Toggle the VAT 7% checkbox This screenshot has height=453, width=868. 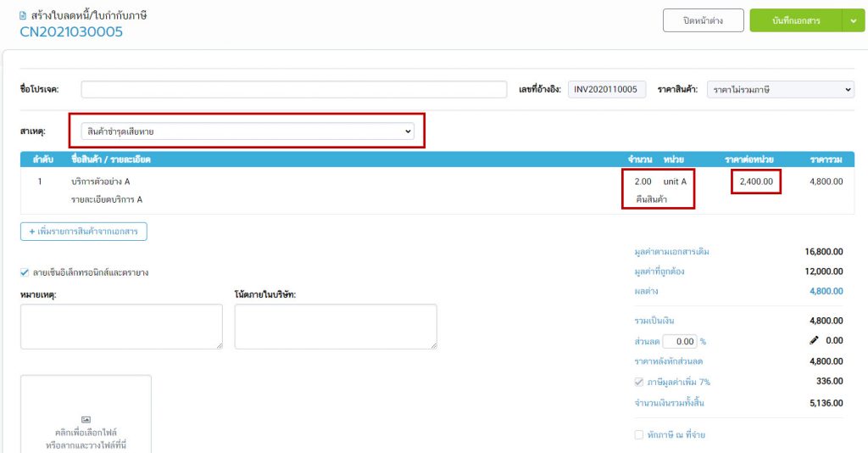pos(639,382)
